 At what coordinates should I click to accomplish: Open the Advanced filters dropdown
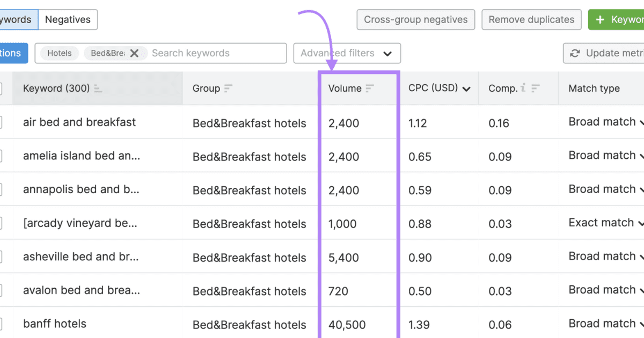click(347, 53)
